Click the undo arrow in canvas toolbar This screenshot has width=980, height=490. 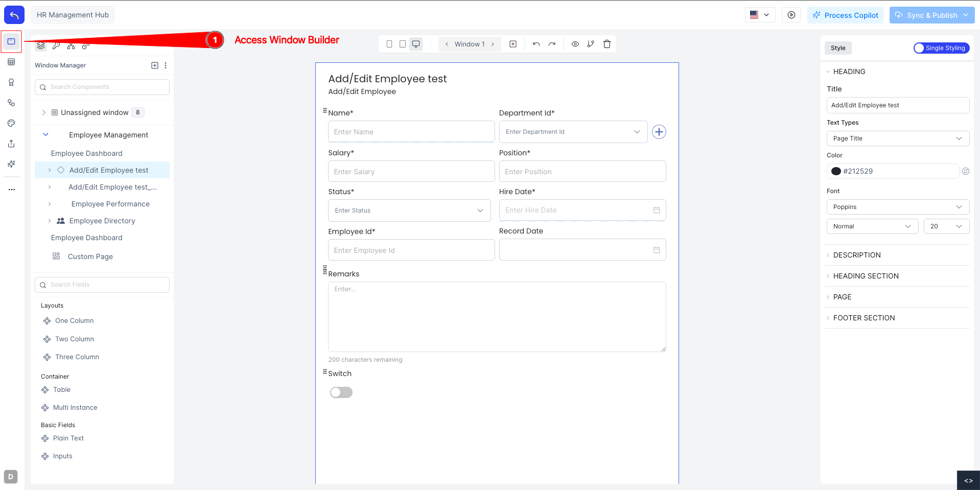[x=536, y=44]
